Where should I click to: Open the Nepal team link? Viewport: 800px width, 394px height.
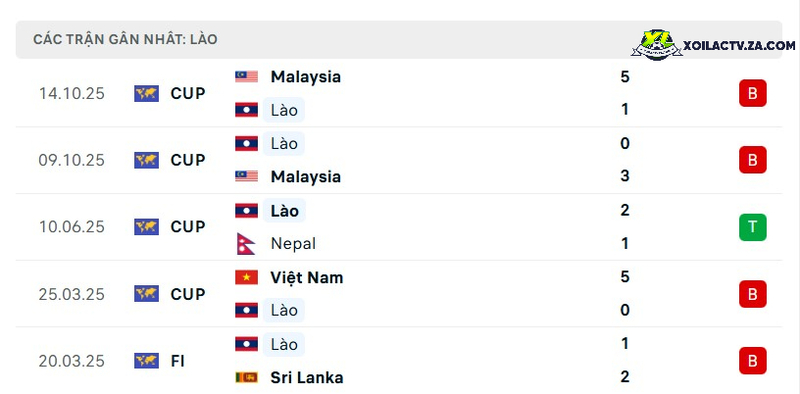[293, 243]
